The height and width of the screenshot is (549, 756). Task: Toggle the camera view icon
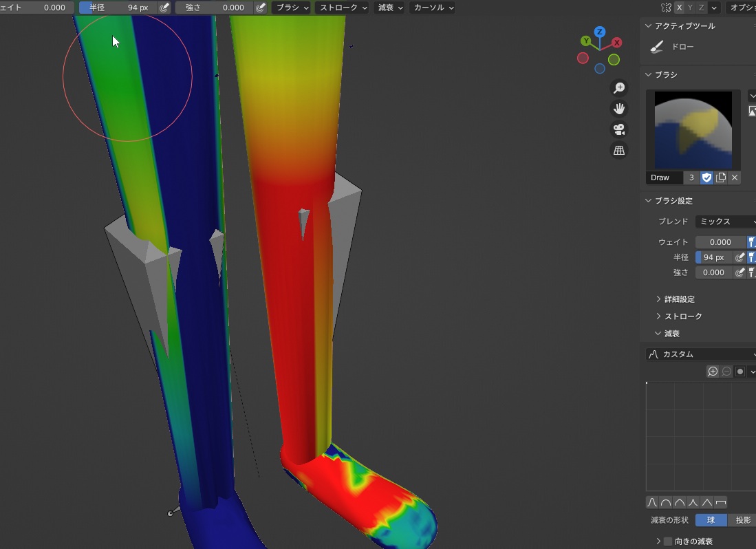click(x=619, y=129)
